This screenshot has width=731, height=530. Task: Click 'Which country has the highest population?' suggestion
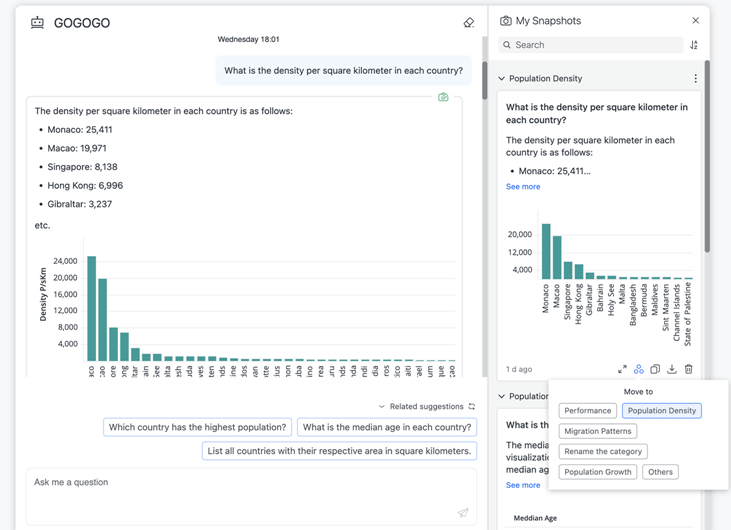pyautogui.click(x=198, y=427)
